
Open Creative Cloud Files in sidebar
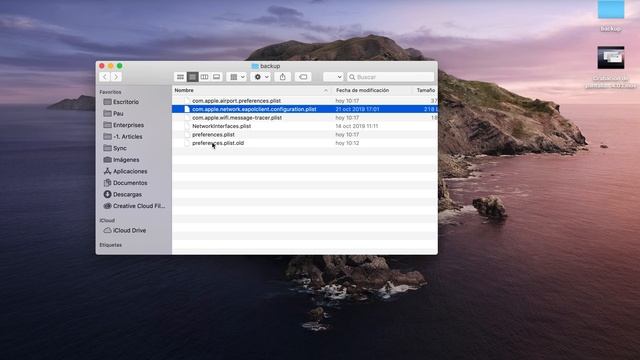[x=139, y=206]
